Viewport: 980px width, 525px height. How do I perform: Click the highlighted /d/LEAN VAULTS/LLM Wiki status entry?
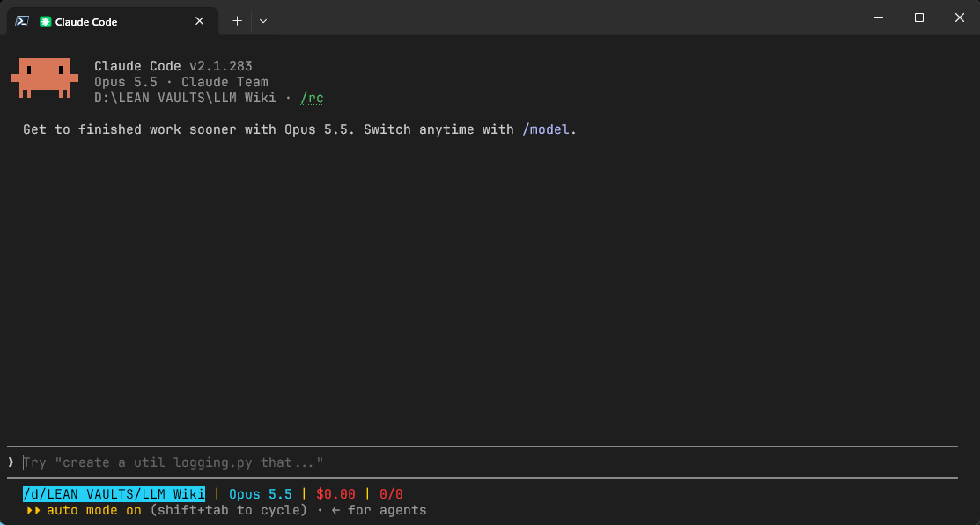coord(114,494)
